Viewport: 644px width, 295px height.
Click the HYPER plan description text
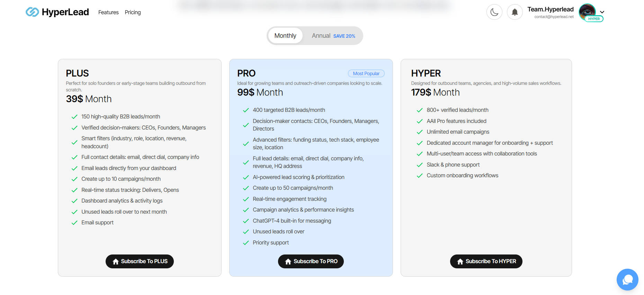[x=486, y=83]
